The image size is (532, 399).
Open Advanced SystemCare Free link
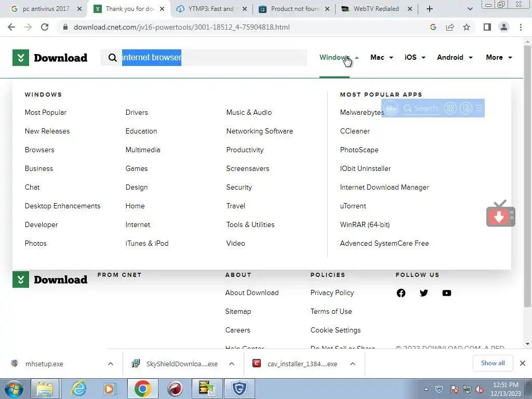(384, 243)
